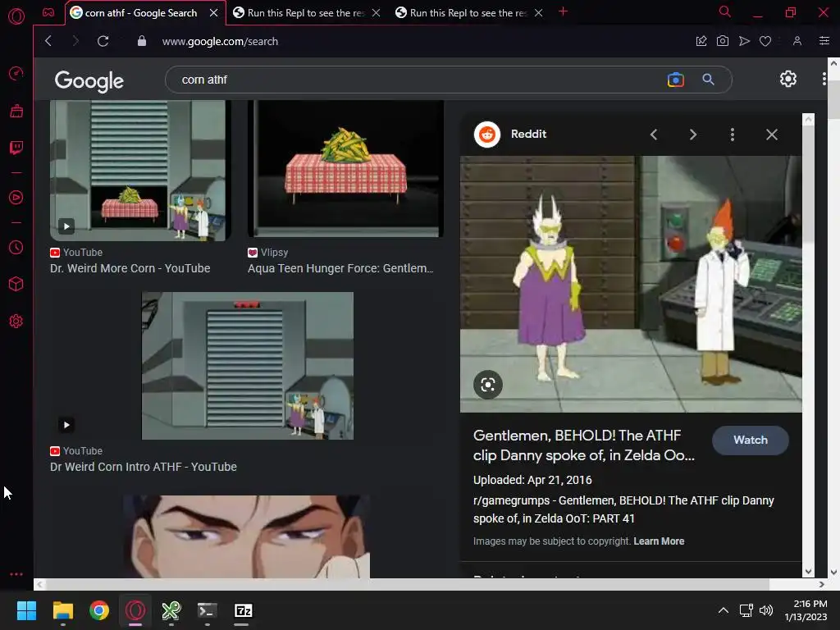Go back to previous page
The height and width of the screenshot is (630, 840).
point(48,41)
